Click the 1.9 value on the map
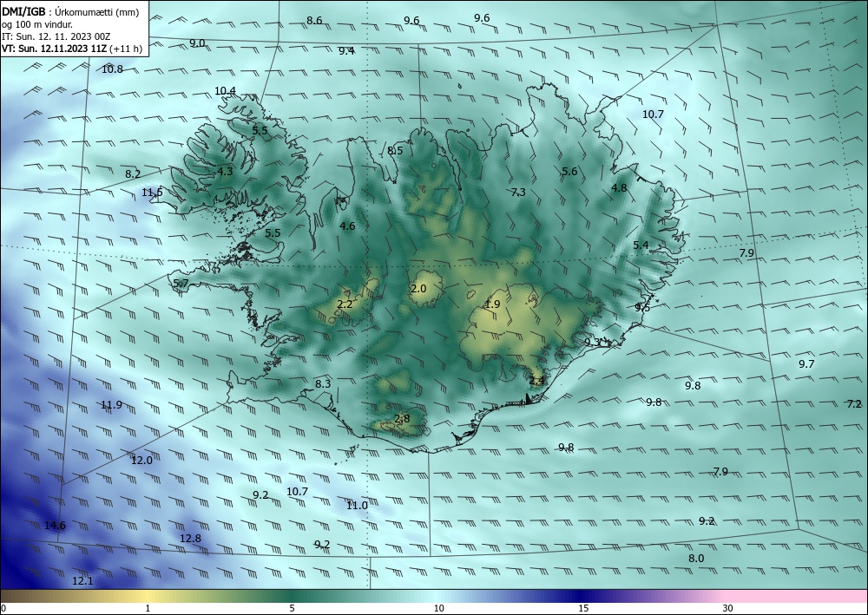Screen dimensions: 868x615 492,304
